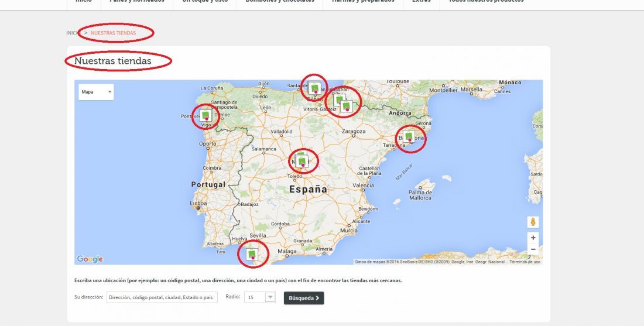Click the NUESTRAS TIENDAS breadcrumb
This screenshot has width=644, height=326.
coord(114,33)
